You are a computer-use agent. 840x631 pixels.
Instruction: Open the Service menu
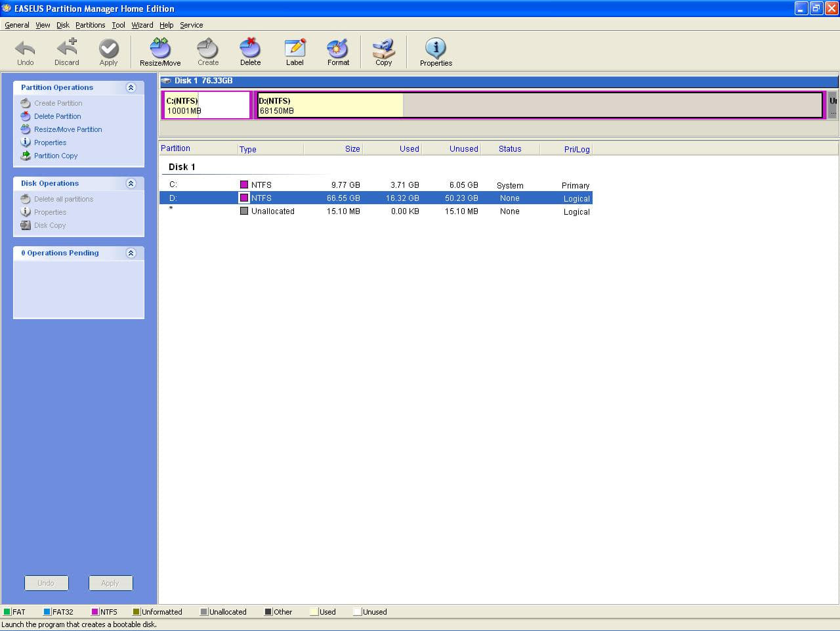[192, 25]
